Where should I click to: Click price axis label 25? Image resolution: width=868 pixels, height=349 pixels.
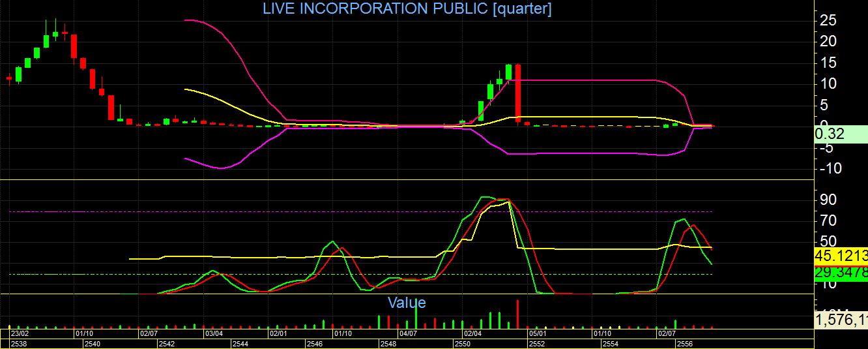[828, 21]
